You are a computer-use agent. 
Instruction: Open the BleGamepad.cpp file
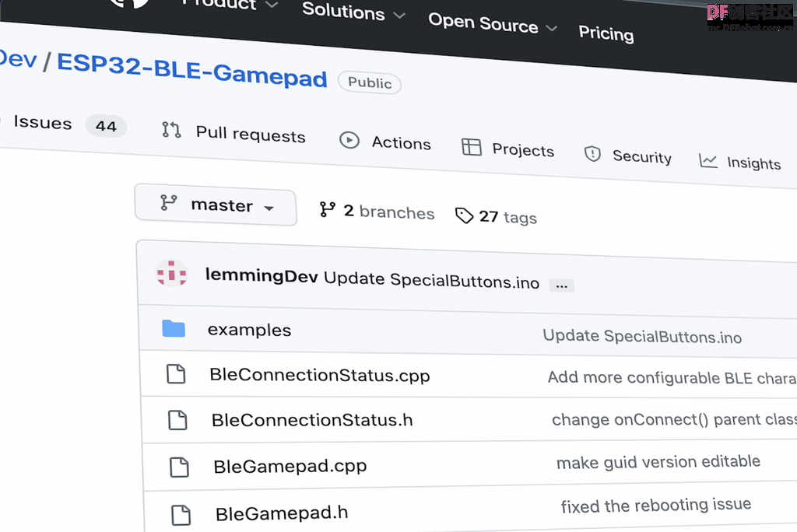tap(290, 466)
